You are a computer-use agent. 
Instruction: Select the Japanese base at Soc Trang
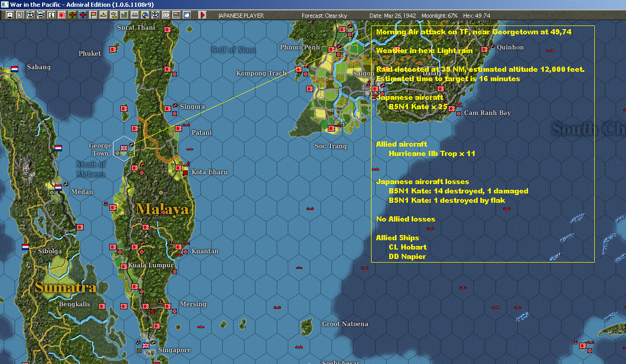331,128
